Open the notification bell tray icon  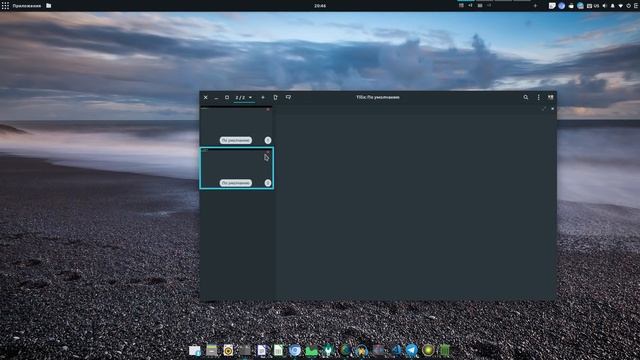click(x=612, y=6)
